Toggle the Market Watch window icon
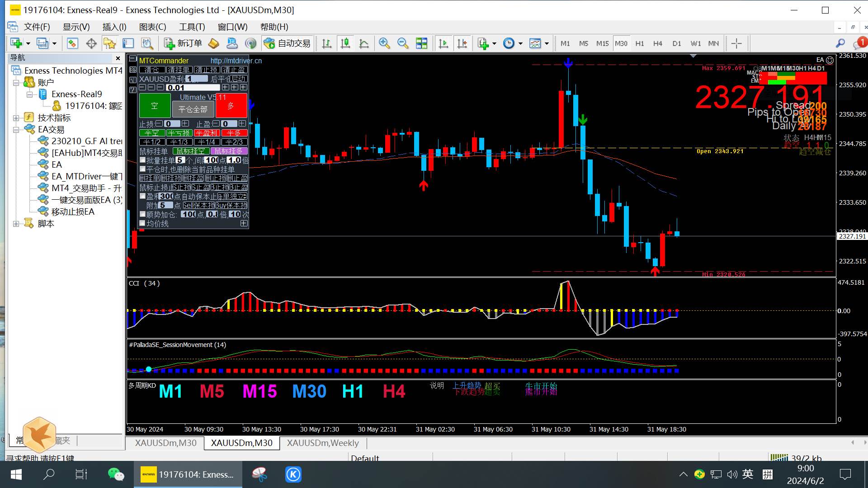 tap(72, 43)
